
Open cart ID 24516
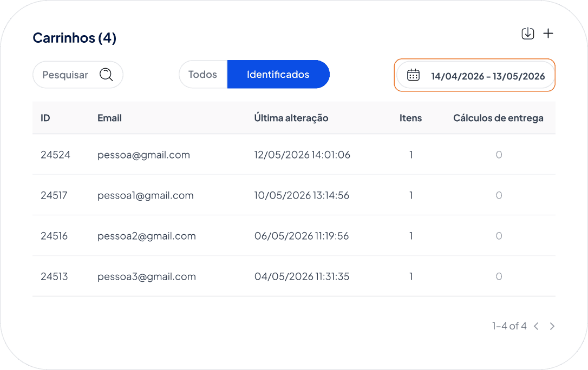[x=54, y=236]
